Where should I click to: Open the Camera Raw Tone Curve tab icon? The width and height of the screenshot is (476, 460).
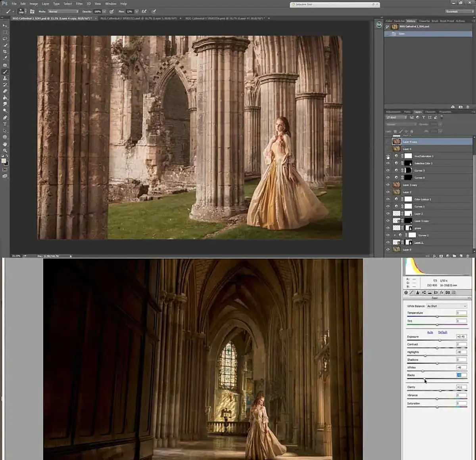(x=411, y=292)
